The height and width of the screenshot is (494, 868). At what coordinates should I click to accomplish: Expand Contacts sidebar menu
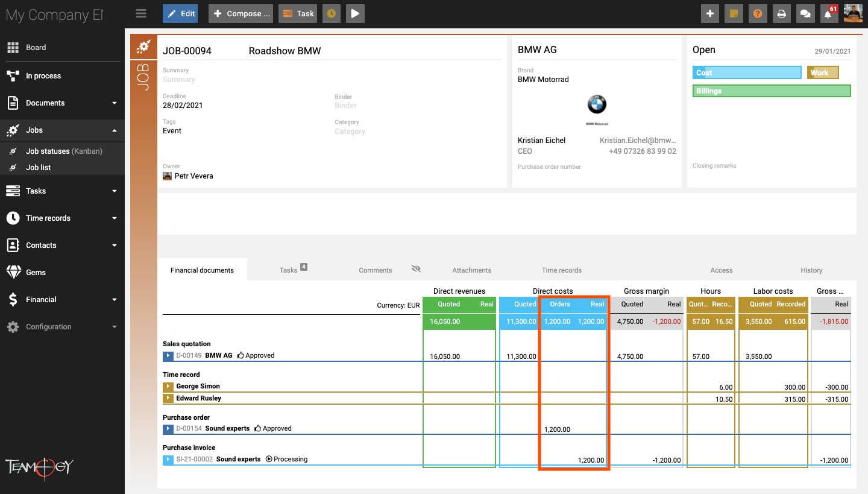62,245
